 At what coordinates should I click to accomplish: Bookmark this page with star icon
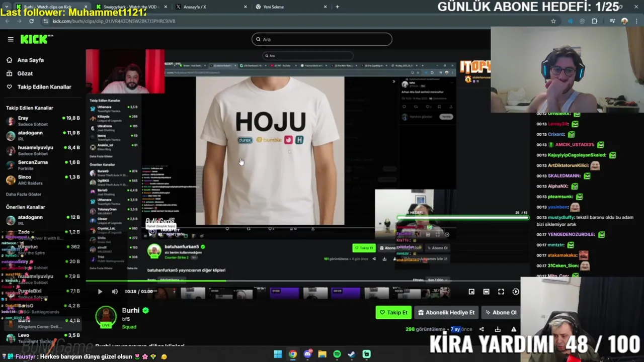tap(553, 21)
